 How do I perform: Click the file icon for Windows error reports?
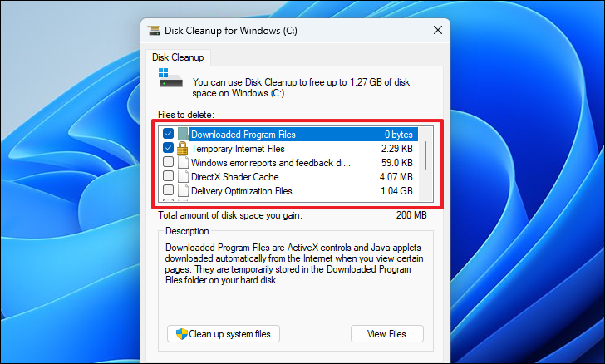tap(184, 163)
